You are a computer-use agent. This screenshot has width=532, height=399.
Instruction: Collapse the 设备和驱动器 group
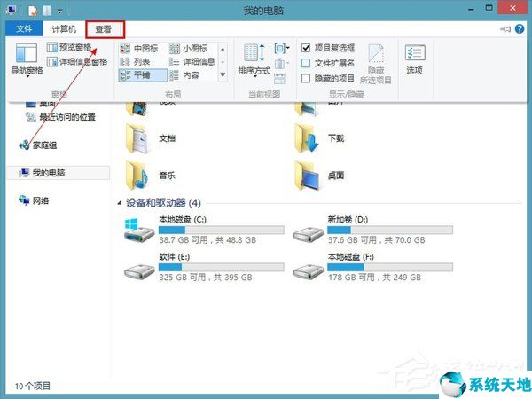click(120, 203)
